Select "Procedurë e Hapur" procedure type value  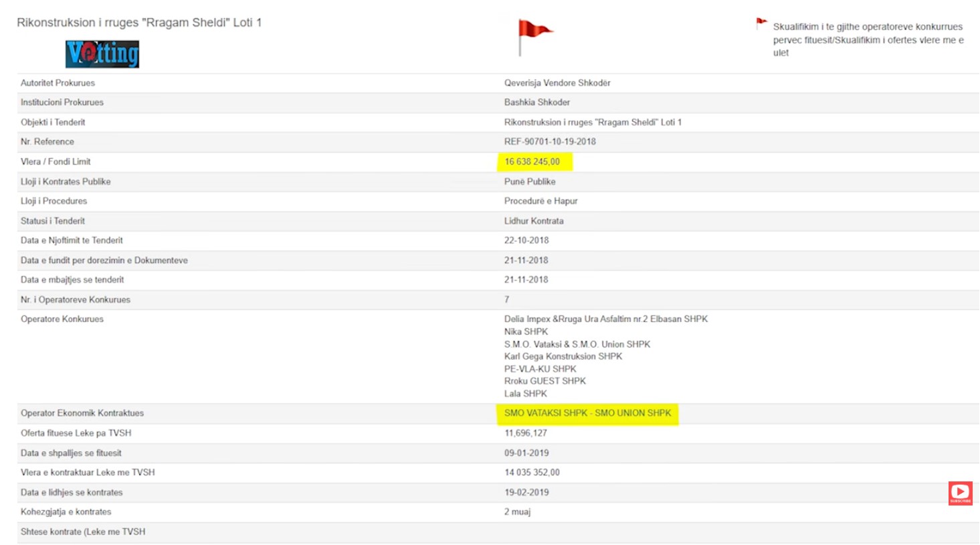pos(541,201)
